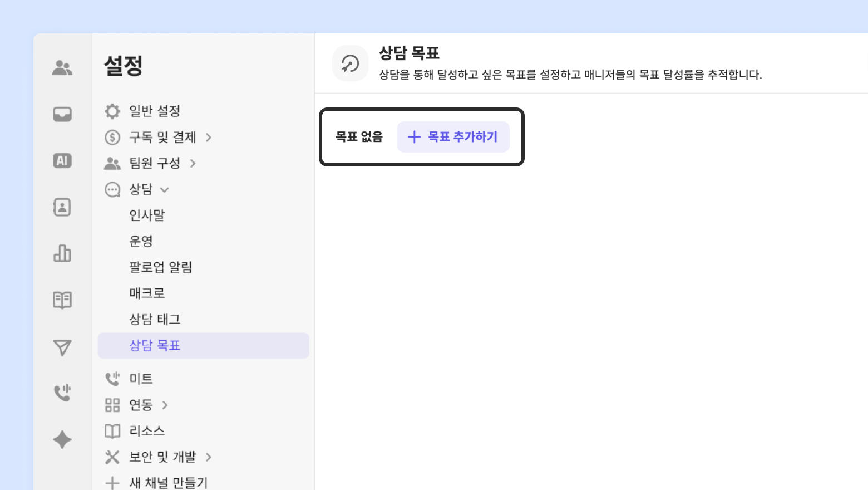Click the phone call icon in rail
The height and width of the screenshot is (490, 868).
[62, 393]
